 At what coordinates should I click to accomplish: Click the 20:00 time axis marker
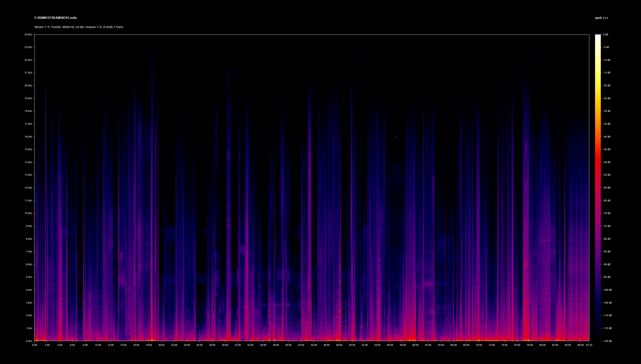[161, 345]
